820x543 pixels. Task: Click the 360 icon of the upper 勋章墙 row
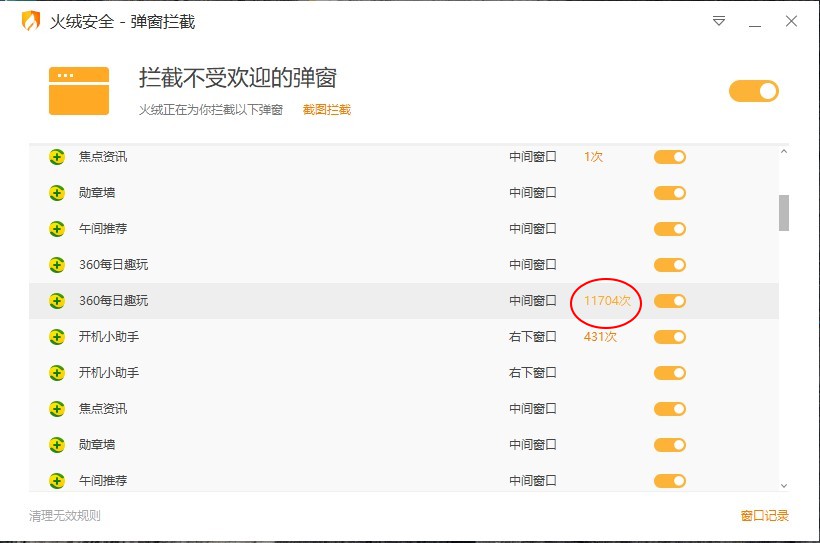tap(57, 193)
